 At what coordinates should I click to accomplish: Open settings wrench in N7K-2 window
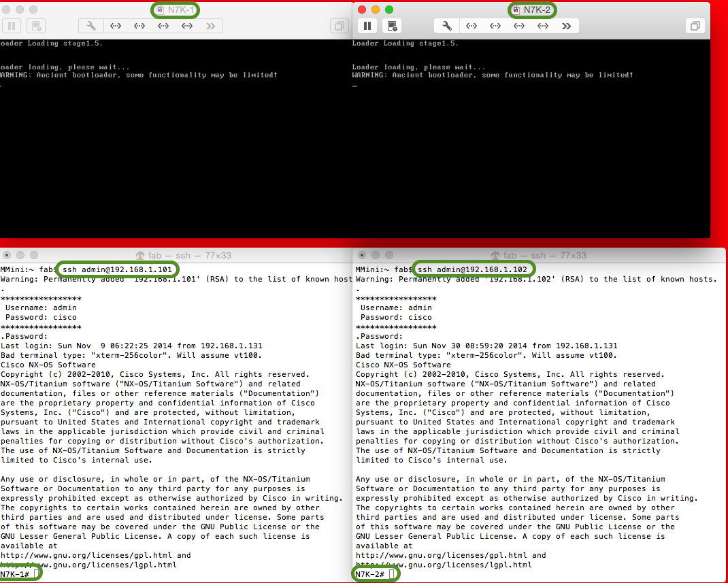[x=446, y=26]
